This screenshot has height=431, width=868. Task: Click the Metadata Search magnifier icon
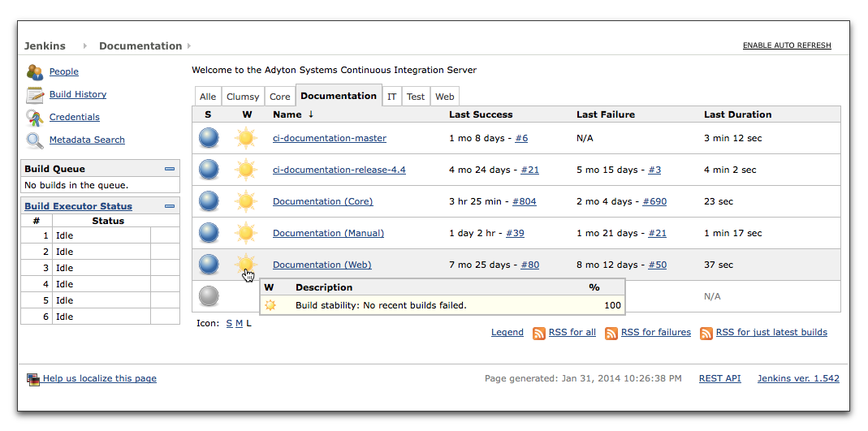point(35,140)
